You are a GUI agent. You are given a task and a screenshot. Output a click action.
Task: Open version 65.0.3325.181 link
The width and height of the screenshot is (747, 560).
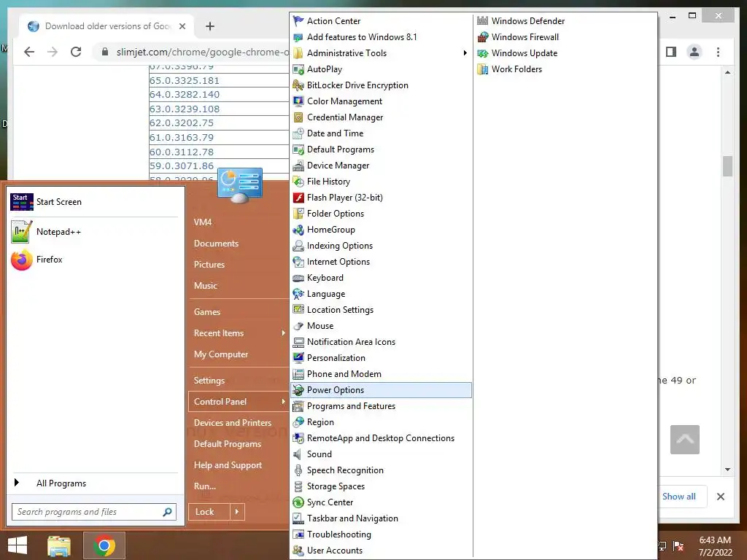click(x=185, y=80)
